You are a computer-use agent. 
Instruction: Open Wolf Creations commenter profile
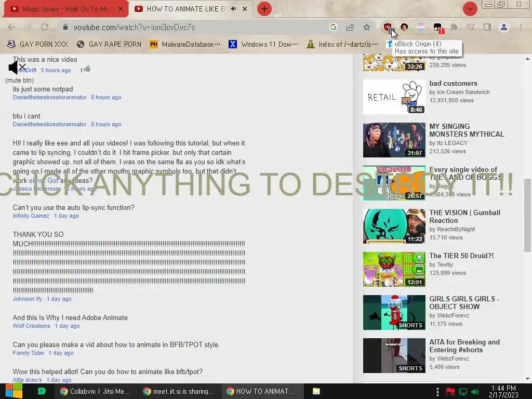click(31, 326)
